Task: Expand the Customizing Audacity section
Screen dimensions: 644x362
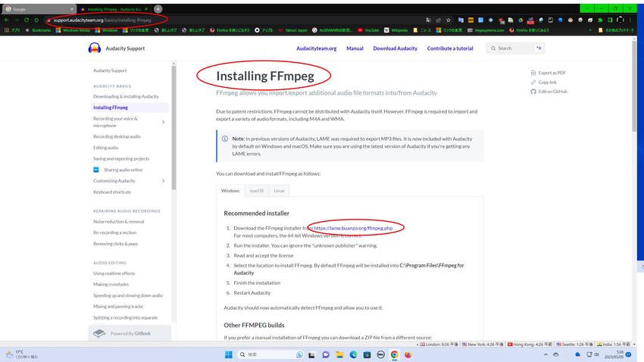Action: pyautogui.click(x=164, y=180)
